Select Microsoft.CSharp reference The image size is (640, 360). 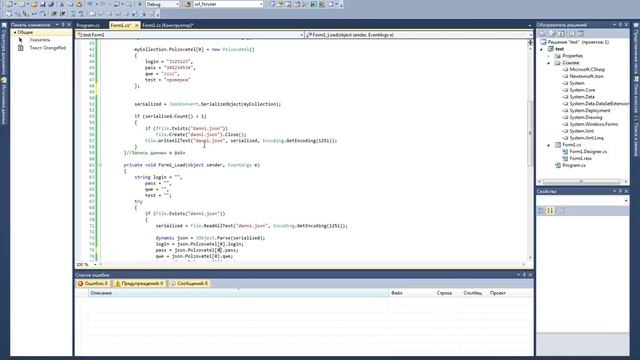pyautogui.click(x=587, y=69)
